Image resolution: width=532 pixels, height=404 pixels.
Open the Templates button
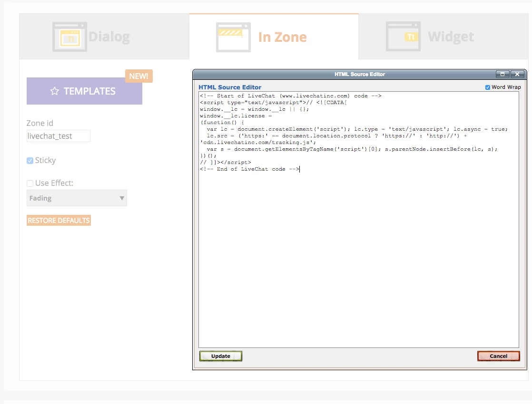pyautogui.click(x=84, y=91)
